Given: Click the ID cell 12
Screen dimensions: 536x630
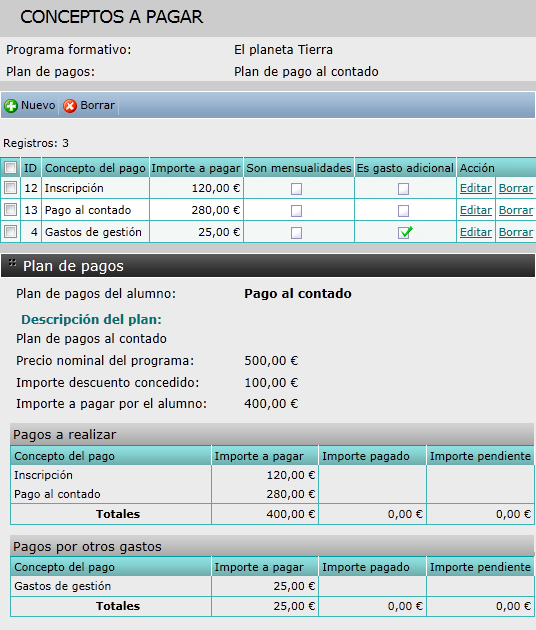Looking at the screenshot, I should coord(31,188).
